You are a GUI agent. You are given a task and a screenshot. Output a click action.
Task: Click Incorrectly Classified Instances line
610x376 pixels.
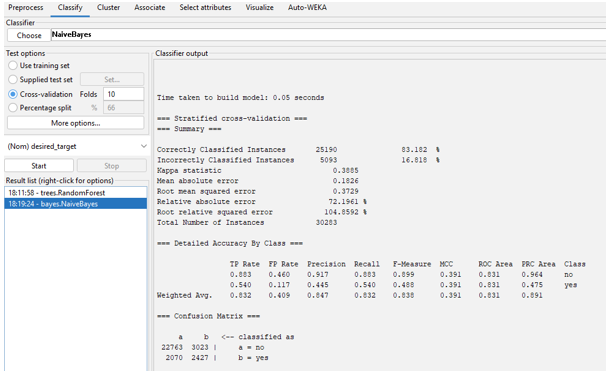click(298, 160)
